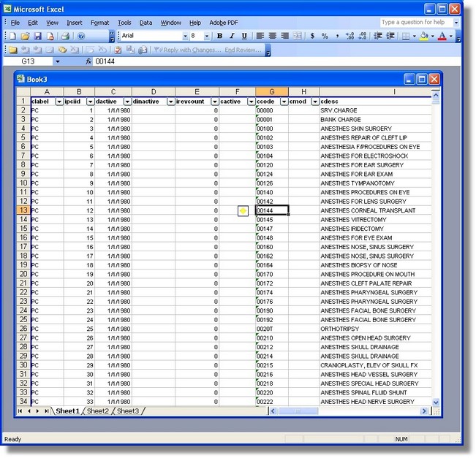Apply currency style with the dollar icon

click(312, 36)
